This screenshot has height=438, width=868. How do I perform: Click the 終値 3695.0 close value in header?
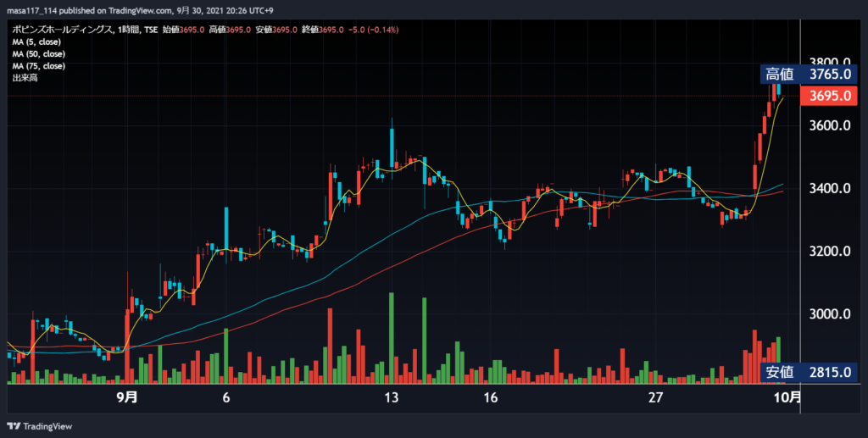323,30
